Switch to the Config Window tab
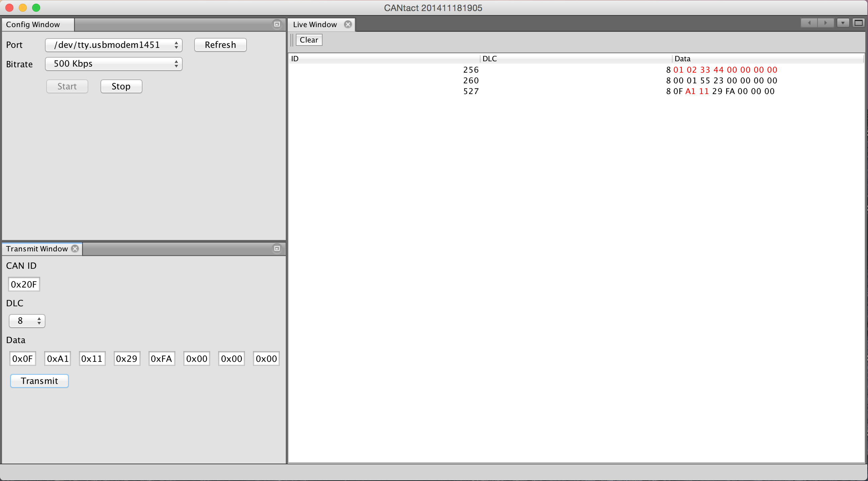 click(x=33, y=25)
